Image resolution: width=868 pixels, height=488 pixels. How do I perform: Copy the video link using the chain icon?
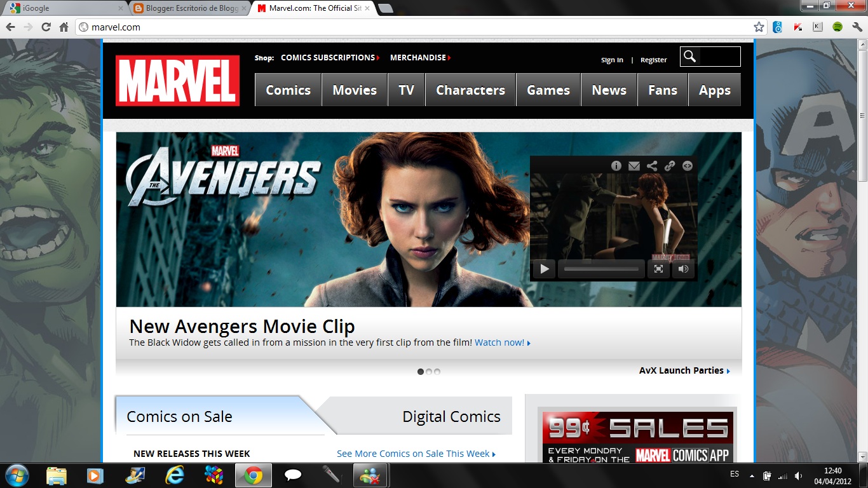coord(669,165)
